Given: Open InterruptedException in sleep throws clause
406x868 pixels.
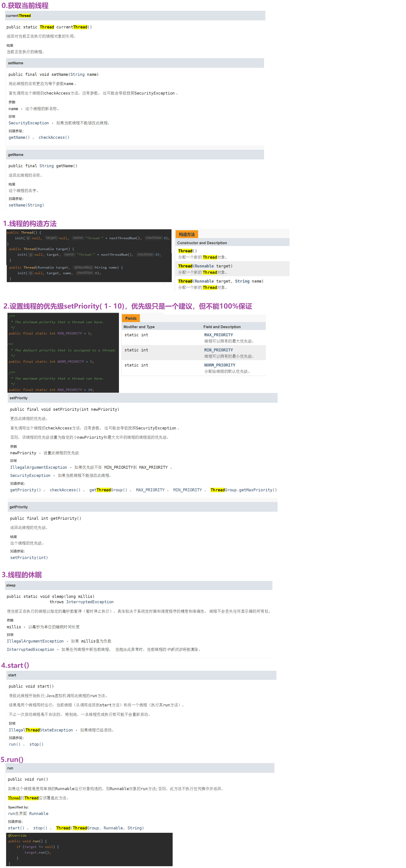Looking at the screenshot, I should coord(90,602).
